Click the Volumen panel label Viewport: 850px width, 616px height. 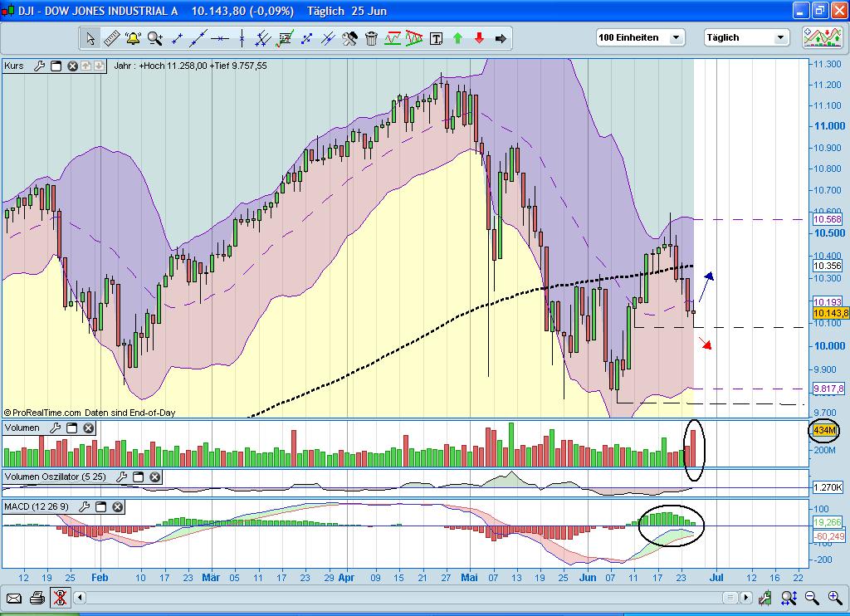22,428
